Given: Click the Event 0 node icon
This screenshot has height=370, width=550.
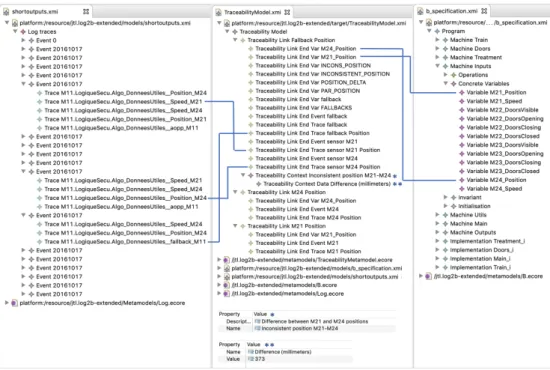Looking at the screenshot, I should point(32,40).
